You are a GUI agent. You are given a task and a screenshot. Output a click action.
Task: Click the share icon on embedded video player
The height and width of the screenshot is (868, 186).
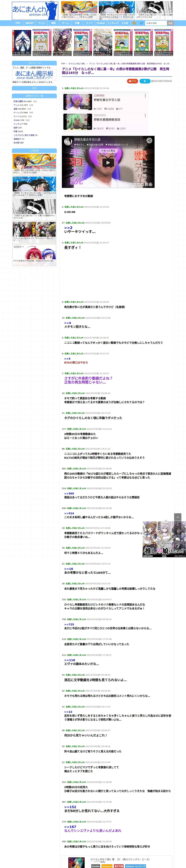(149, 140)
